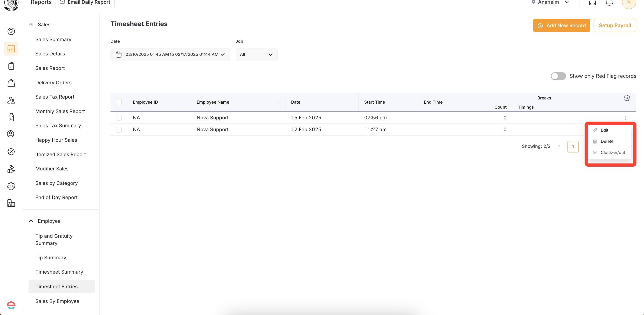Open the Anaheim location dropdown
The height and width of the screenshot is (315, 644).
[x=550, y=2]
